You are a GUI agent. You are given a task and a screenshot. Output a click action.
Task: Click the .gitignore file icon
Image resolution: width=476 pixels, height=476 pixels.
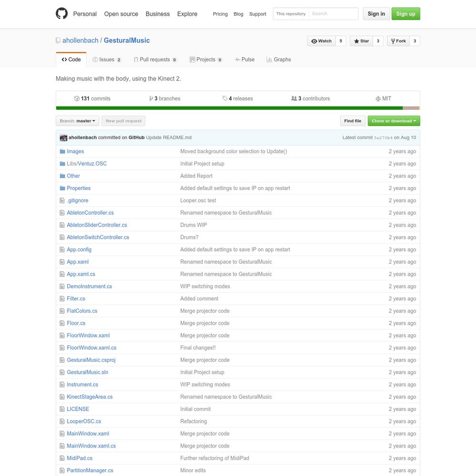[x=62, y=200]
